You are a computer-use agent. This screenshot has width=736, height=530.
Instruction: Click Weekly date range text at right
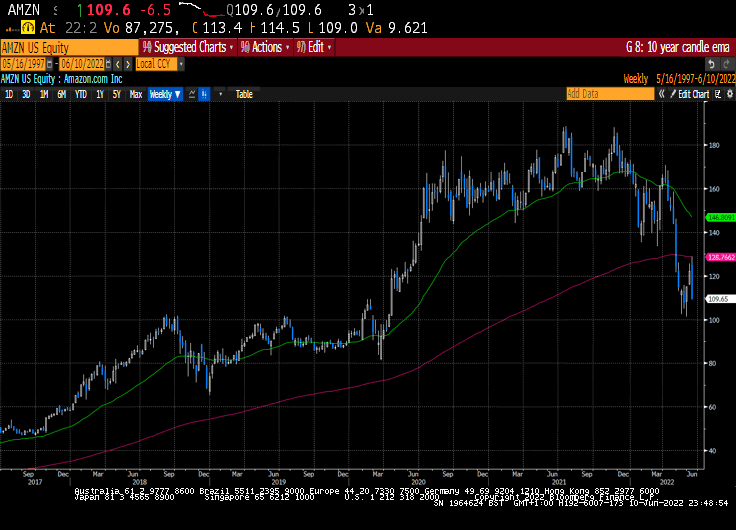coord(679,79)
